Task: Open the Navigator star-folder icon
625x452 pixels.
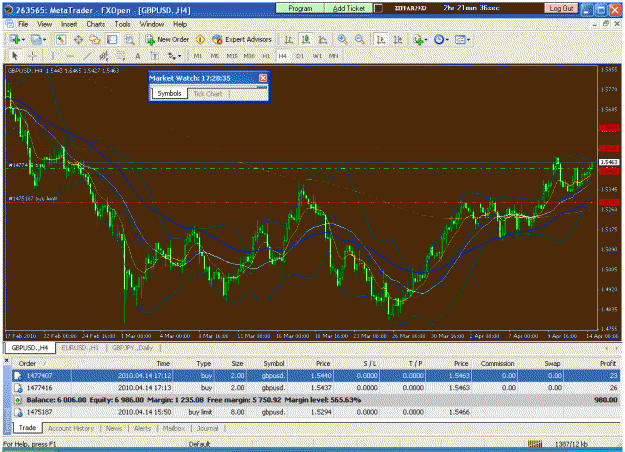Action: coord(95,39)
